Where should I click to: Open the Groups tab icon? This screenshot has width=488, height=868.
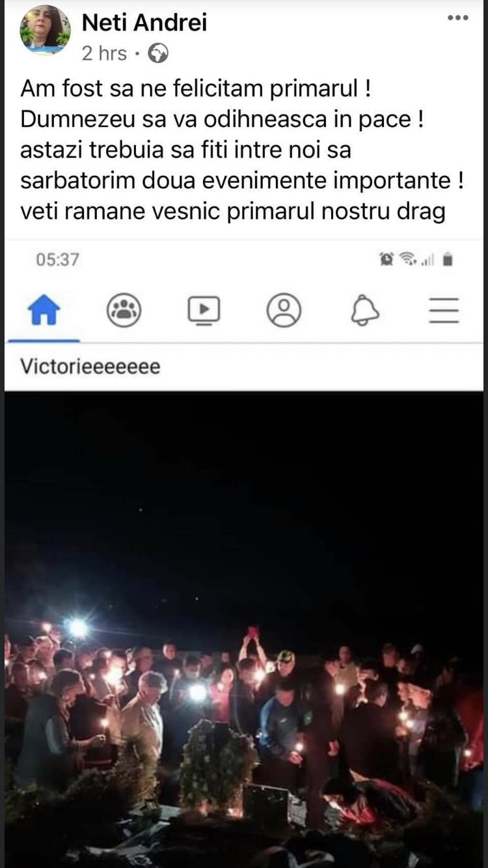[124, 310]
